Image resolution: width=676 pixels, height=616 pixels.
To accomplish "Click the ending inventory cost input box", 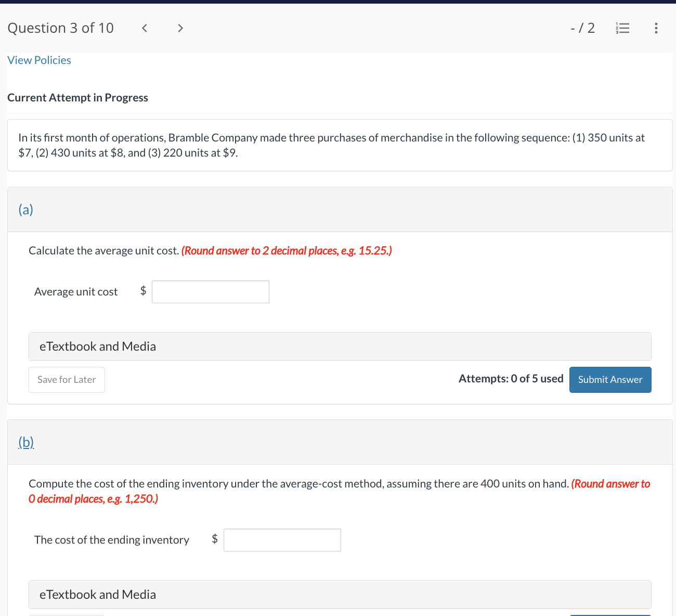I will click(282, 540).
